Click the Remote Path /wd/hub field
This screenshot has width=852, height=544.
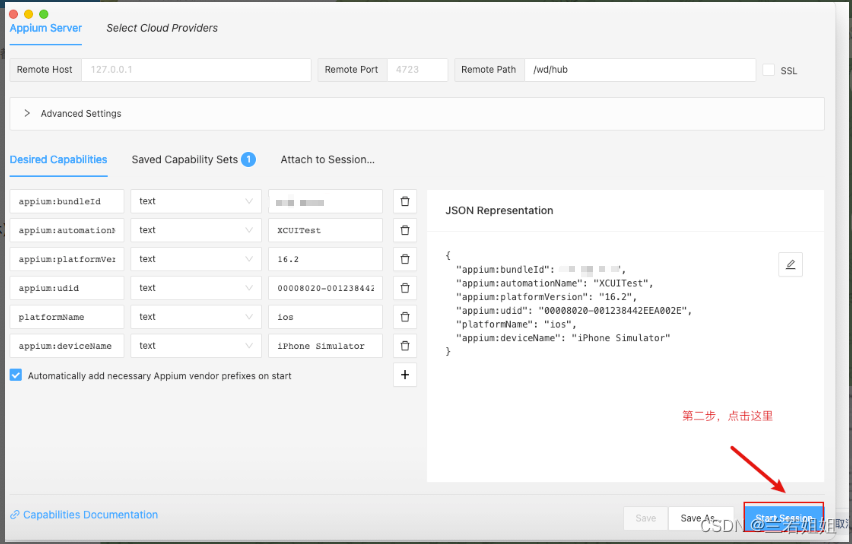click(640, 70)
